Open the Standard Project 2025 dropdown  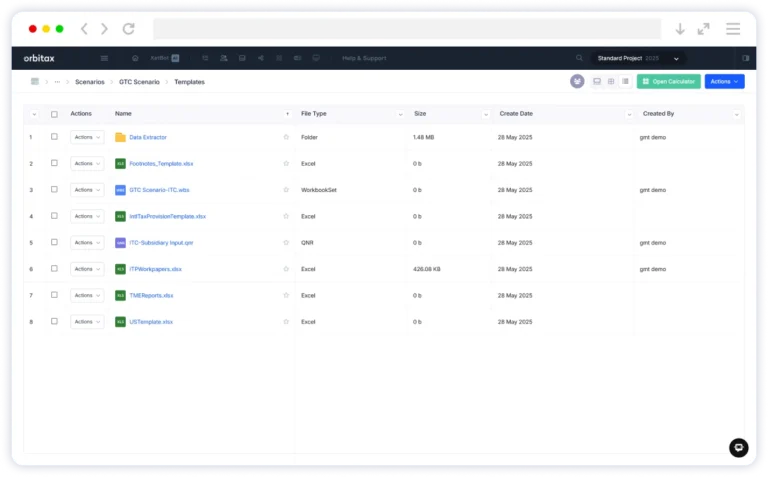point(638,58)
